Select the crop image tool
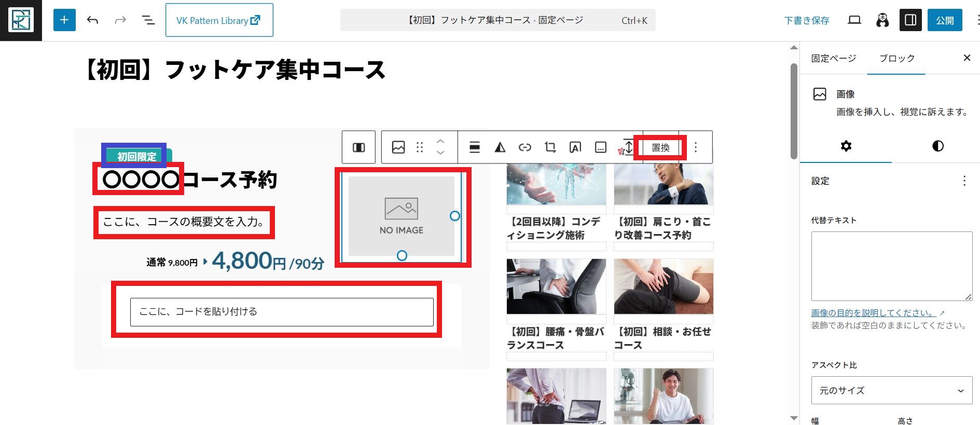980x425 pixels. coord(550,147)
